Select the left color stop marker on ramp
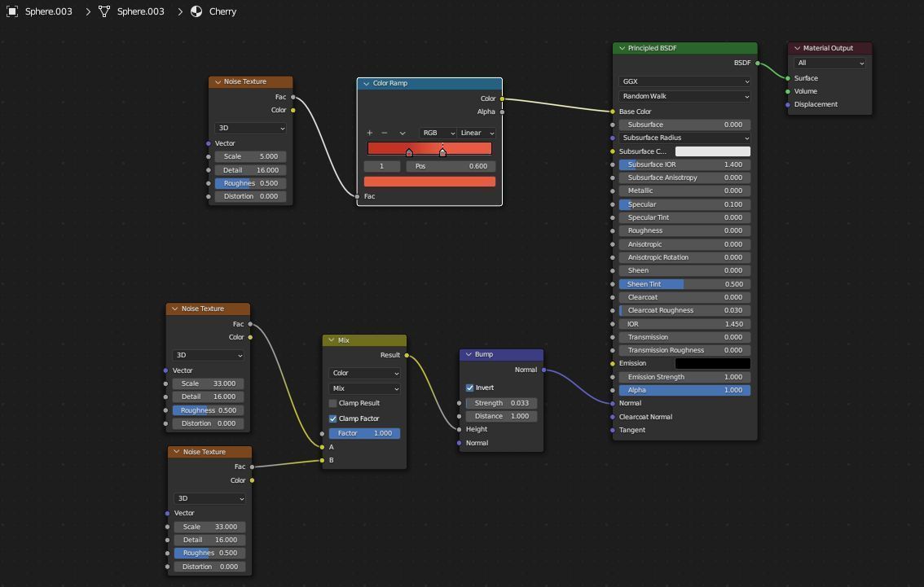Viewport: 924px width, 587px height. (x=409, y=152)
